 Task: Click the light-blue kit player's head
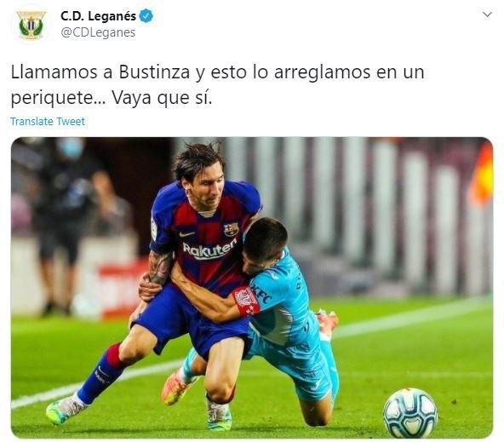264,242
